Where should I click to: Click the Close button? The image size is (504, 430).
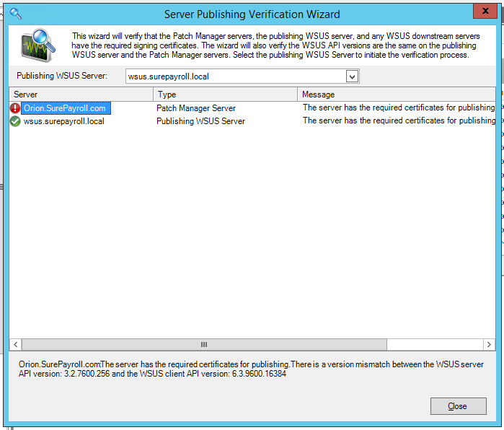459,406
